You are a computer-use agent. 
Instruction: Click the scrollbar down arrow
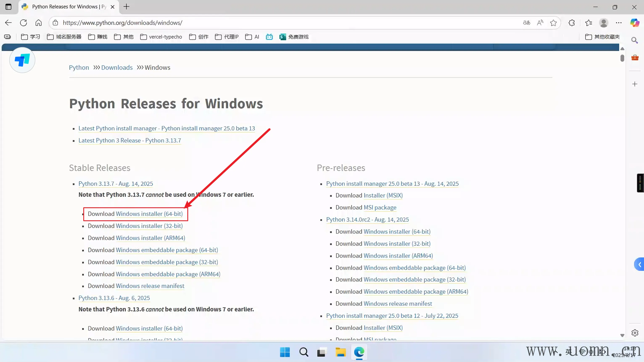(x=622, y=335)
